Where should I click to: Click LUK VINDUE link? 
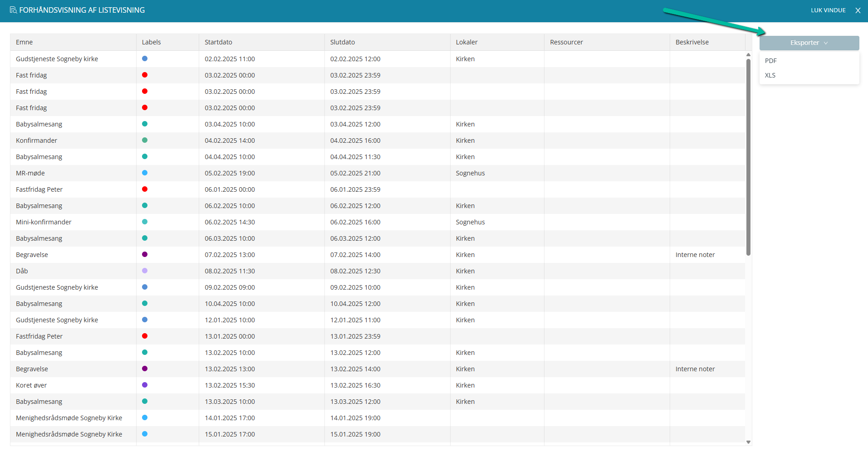pos(828,10)
